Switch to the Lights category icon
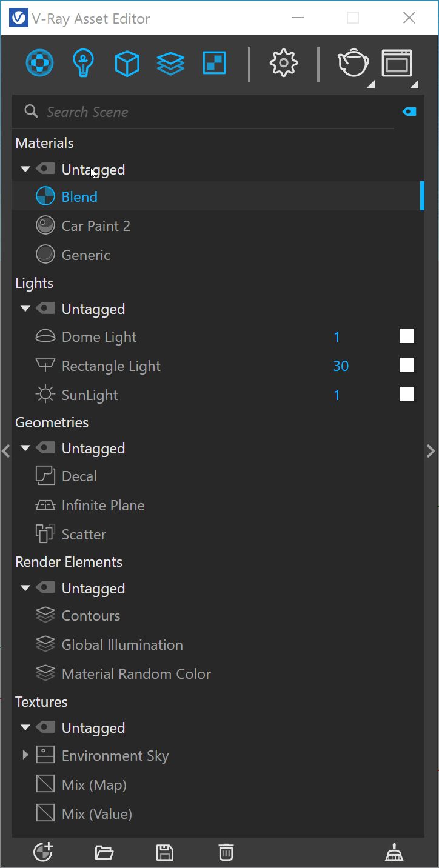Image resolution: width=439 pixels, height=868 pixels. pyautogui.click(x=82, y=62)
